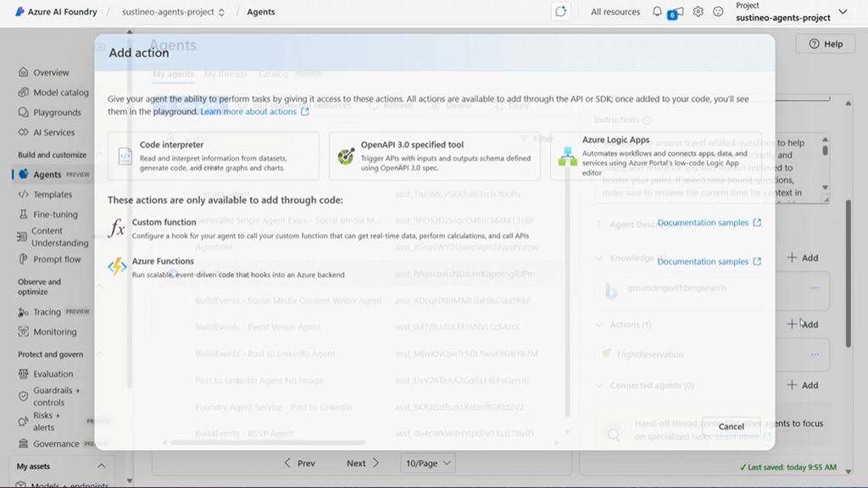Click the Tracing sidebar icon
This screenshot has height=488, width=868.
(x=23, y=312)
